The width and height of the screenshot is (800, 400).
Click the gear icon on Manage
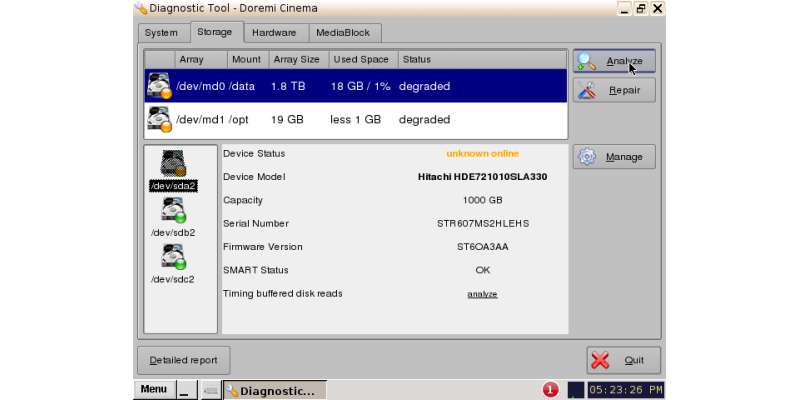point(587,157)
